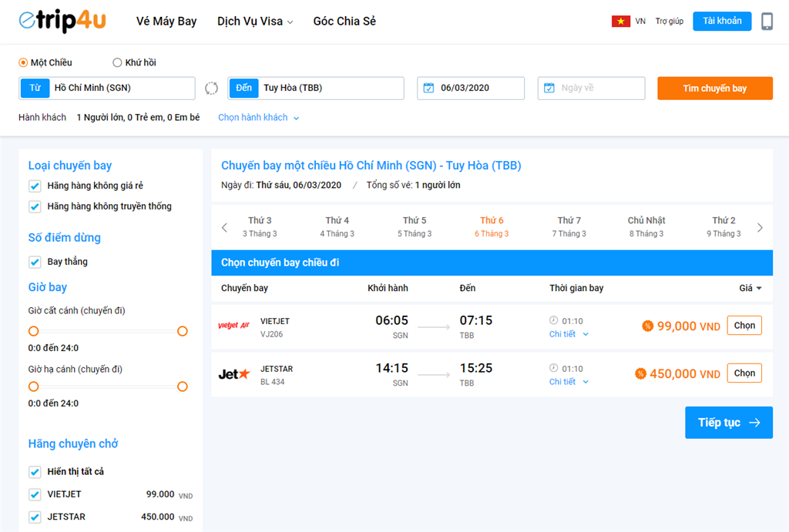Open Trợ giúp help link

click(x=667, y=21)
